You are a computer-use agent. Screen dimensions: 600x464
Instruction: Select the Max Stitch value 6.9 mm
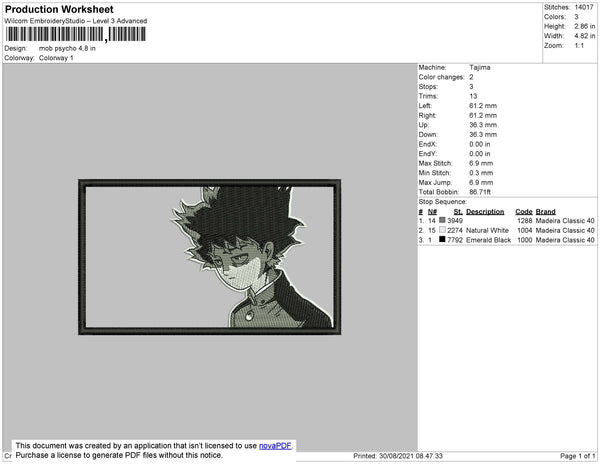pyautogui.click(x=481, y=163)
